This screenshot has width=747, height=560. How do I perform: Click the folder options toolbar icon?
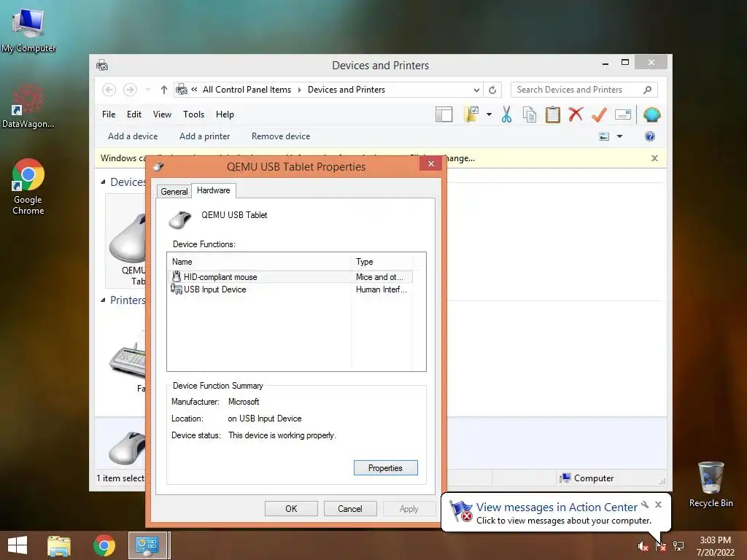[x=471, y=114]
